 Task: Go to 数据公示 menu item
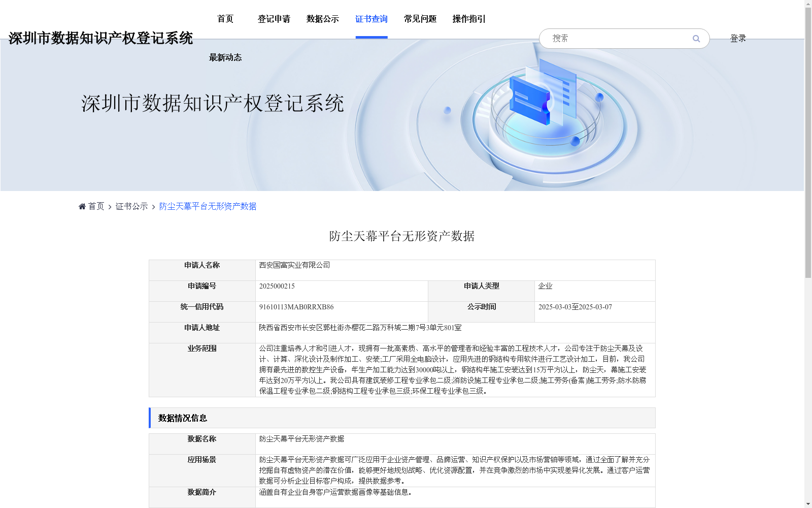pyautogui.click(x=323, y=19)
